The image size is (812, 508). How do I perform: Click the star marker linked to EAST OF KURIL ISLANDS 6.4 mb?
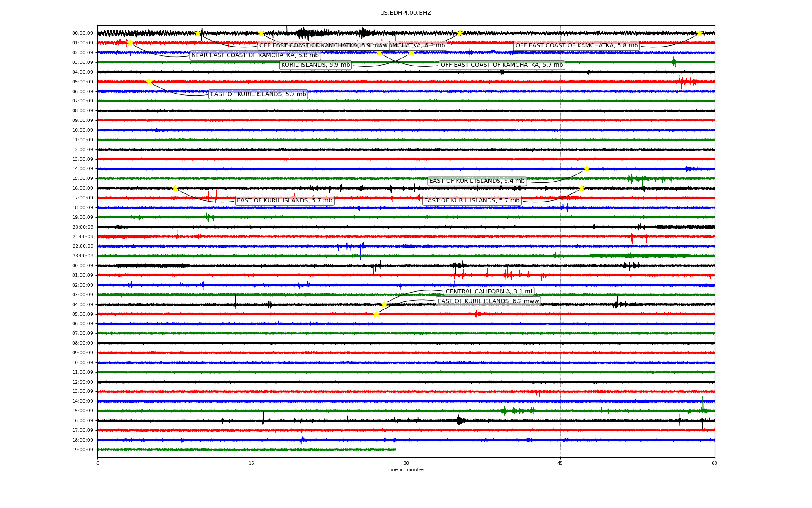(x=587, y=168)
